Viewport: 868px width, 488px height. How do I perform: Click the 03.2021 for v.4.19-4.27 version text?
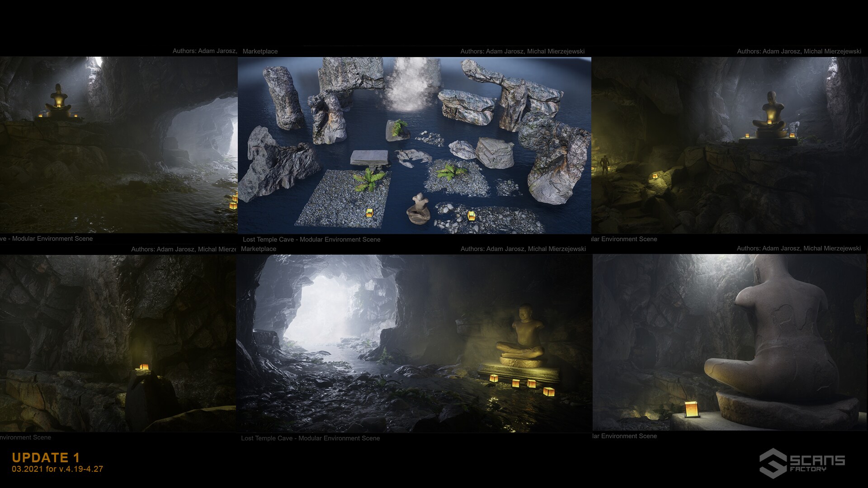[57, 469]
